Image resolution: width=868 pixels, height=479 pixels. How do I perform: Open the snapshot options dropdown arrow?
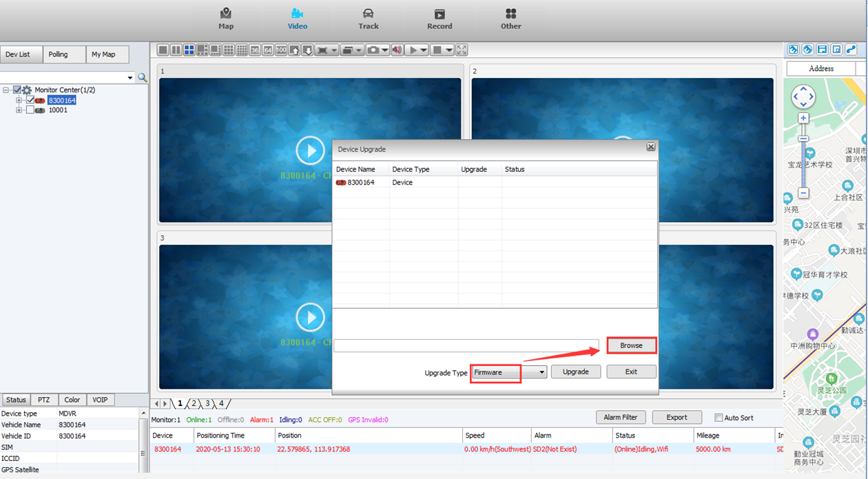click(x=385, y=50)
